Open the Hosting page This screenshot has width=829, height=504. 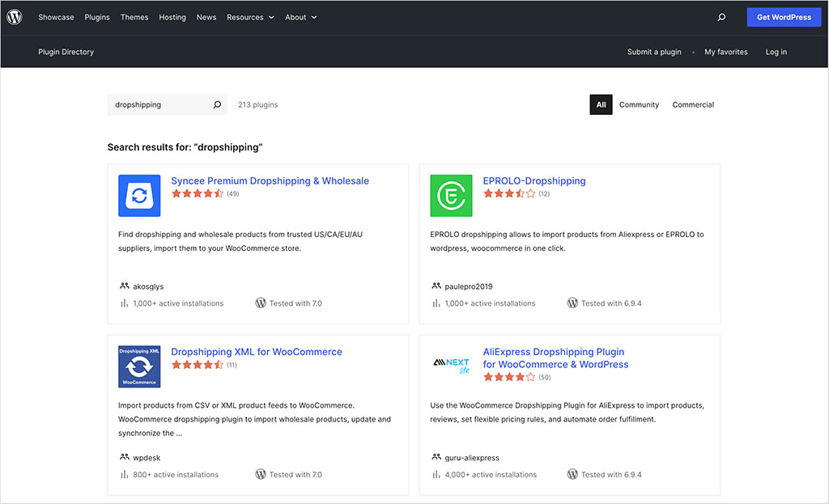[172, 18]
